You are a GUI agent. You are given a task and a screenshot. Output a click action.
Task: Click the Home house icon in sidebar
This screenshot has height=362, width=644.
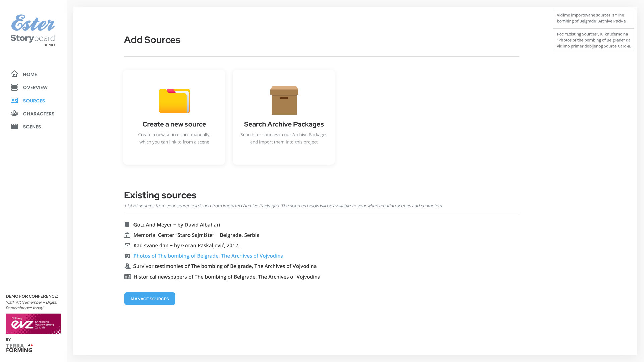point(14,74)
